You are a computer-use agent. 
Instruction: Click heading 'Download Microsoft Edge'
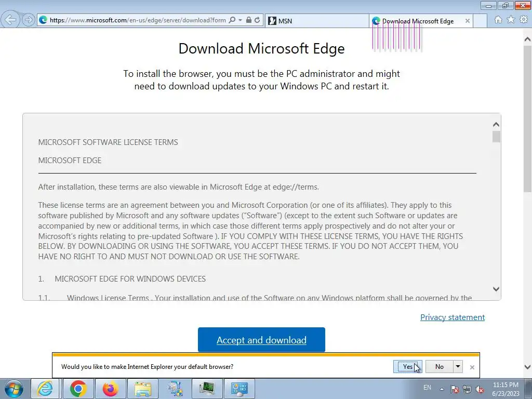[262, 48]
